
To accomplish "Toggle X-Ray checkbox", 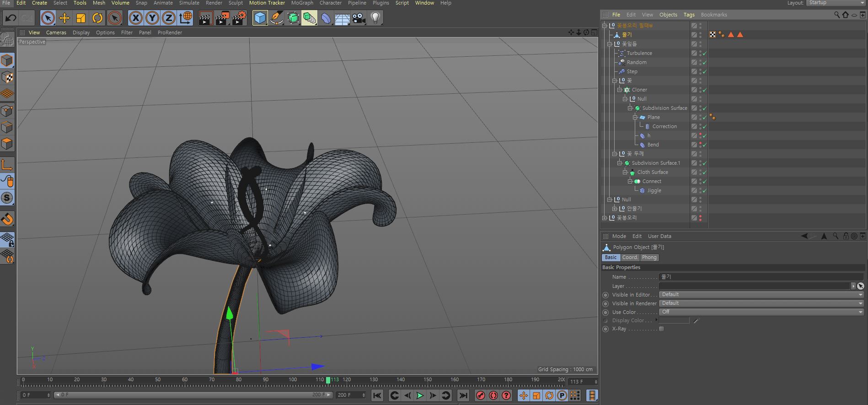I will click(x=661, y=329).
